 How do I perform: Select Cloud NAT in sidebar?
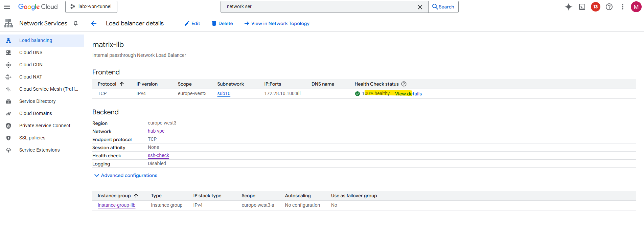(x=31, y=77)
